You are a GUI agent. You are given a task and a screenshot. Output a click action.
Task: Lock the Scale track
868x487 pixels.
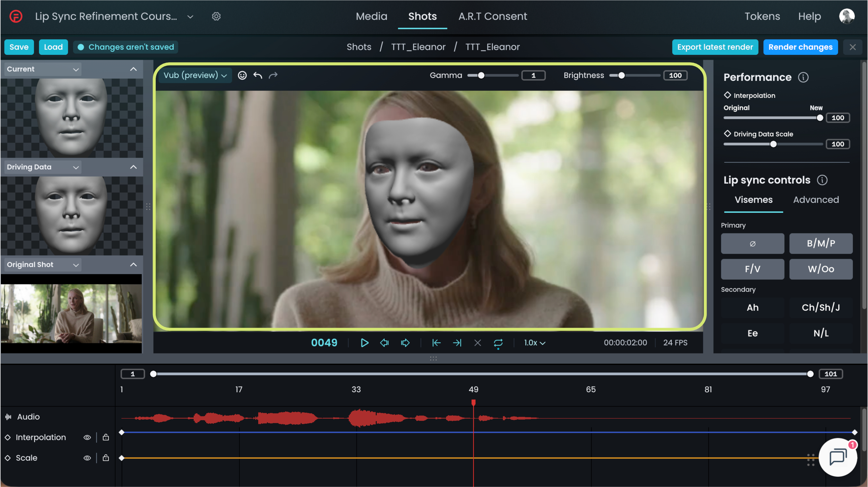tap(106, 458)
